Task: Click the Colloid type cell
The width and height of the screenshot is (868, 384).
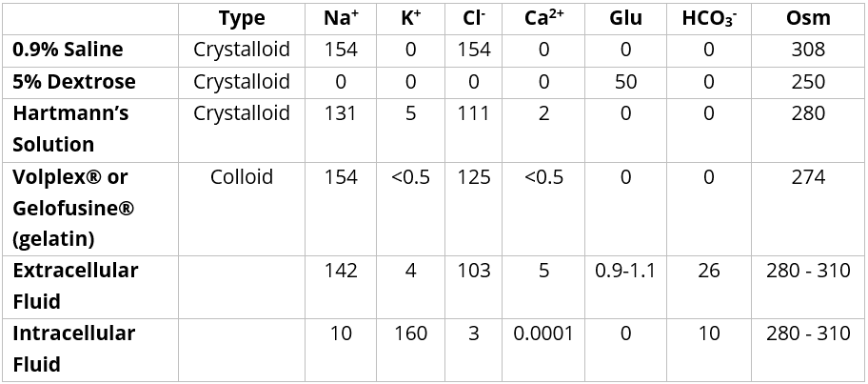Action: (241, 177)
